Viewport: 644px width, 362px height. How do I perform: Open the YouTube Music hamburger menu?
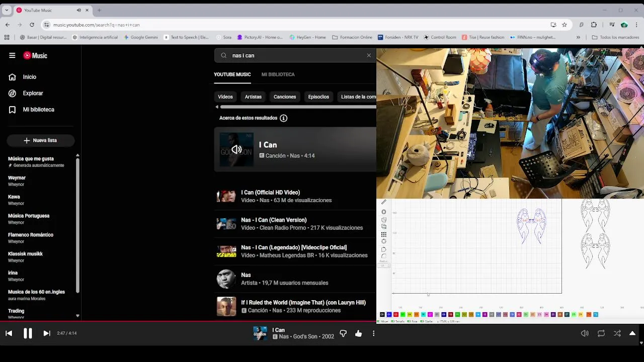[12, 55]
